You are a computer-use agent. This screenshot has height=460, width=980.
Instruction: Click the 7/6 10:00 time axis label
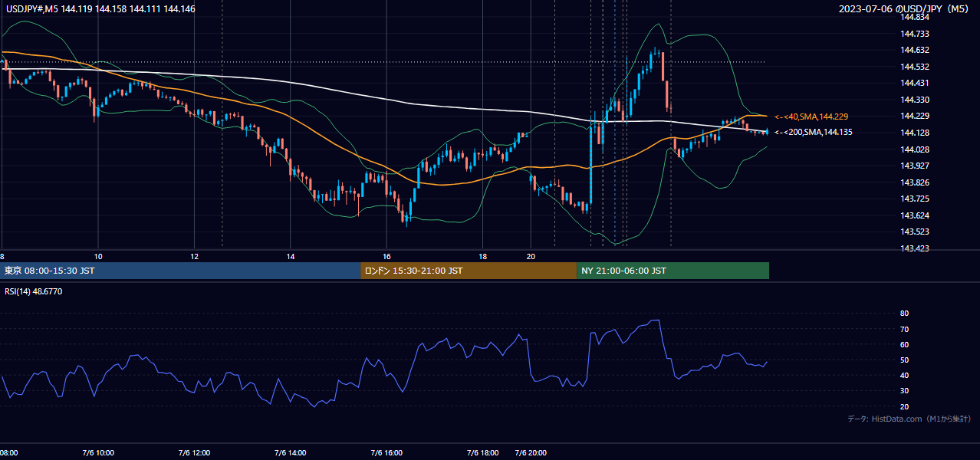[x=98, y=453]
